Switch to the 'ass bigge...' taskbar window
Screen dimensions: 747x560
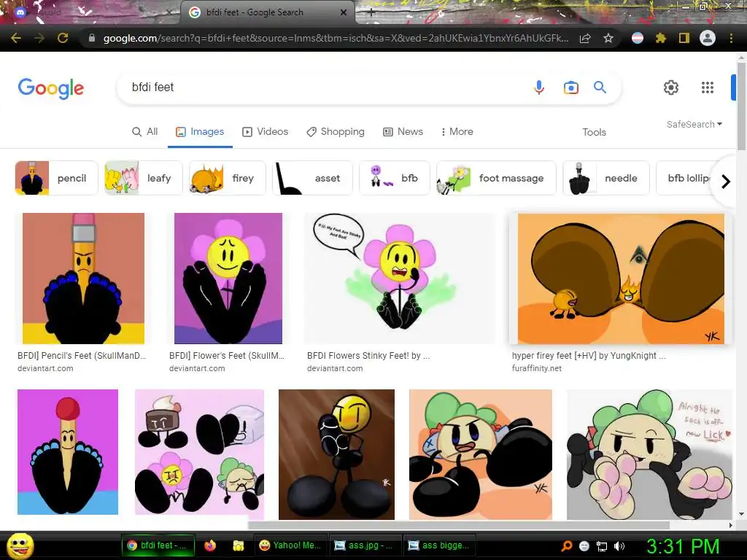coord(438,545)
